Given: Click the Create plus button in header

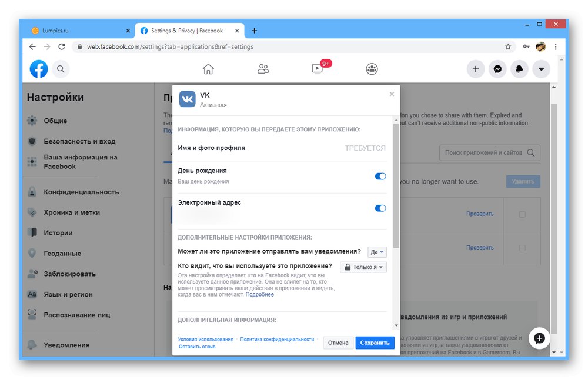Looking at the screenshot, I should (x=476, y=69).
